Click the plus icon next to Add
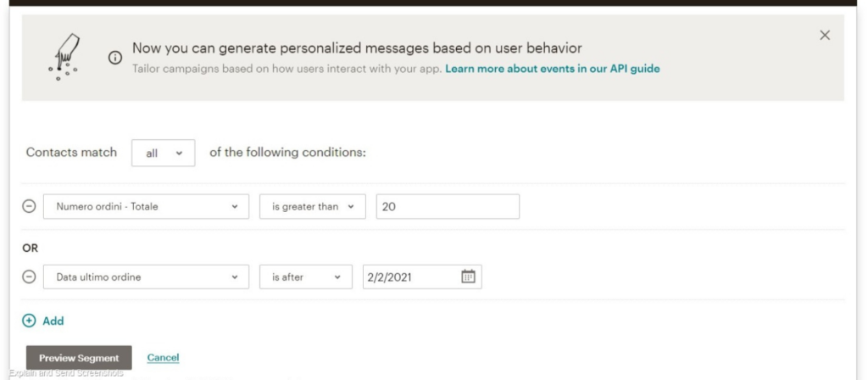 [x=29, y=321]
